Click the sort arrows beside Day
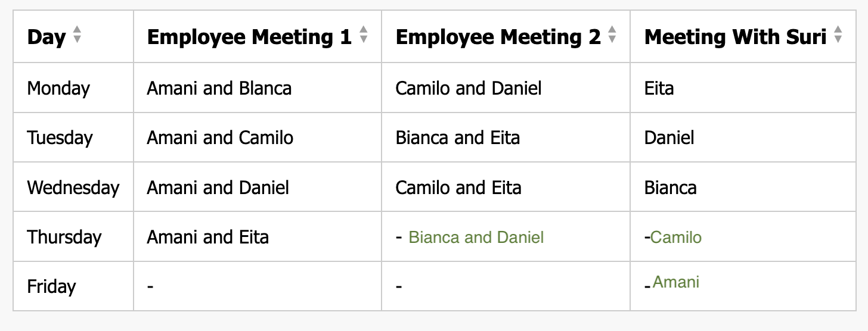This screenshot has width=868, height=331. pos(76,36)
